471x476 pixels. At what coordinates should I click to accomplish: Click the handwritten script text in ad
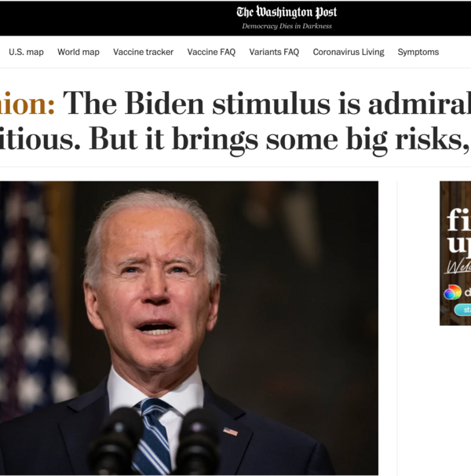coord(458,267)
